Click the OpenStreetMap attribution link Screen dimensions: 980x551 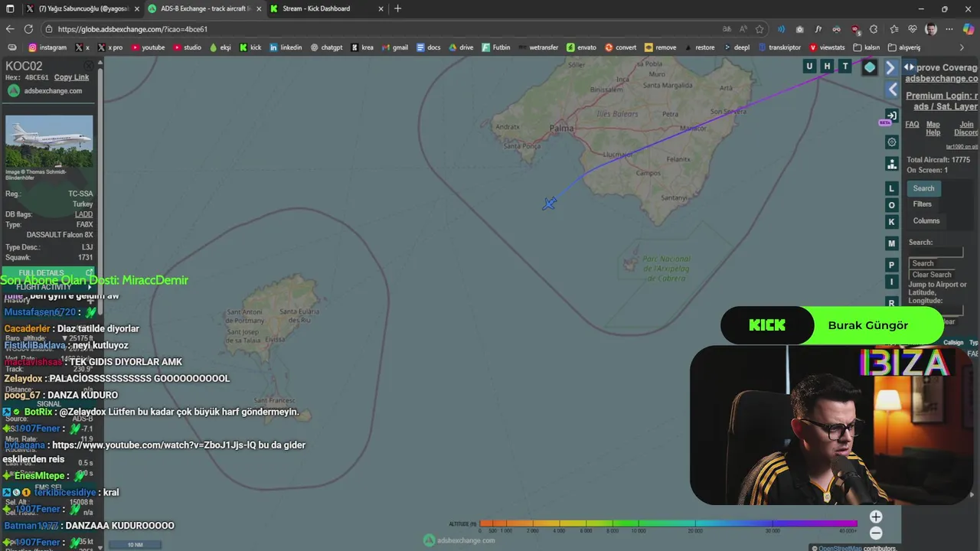pyautogui.click(x=840, y=547)
